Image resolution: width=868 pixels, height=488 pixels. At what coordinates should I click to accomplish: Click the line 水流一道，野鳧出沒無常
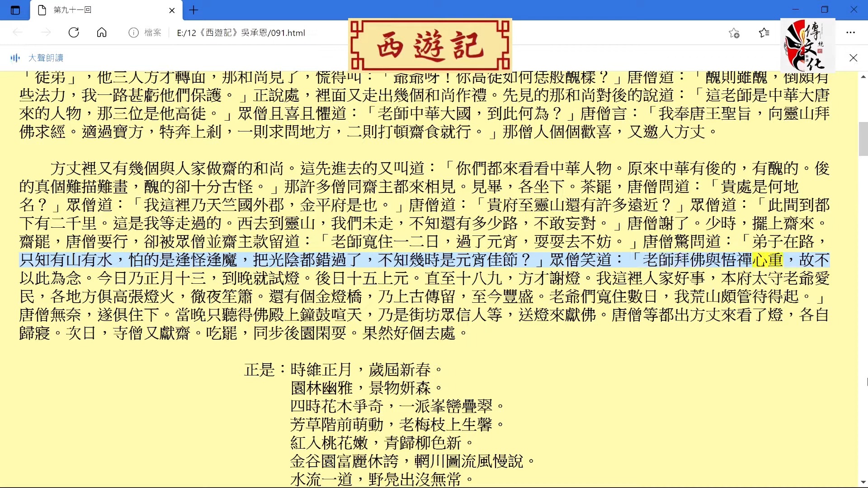coord(382,479)
